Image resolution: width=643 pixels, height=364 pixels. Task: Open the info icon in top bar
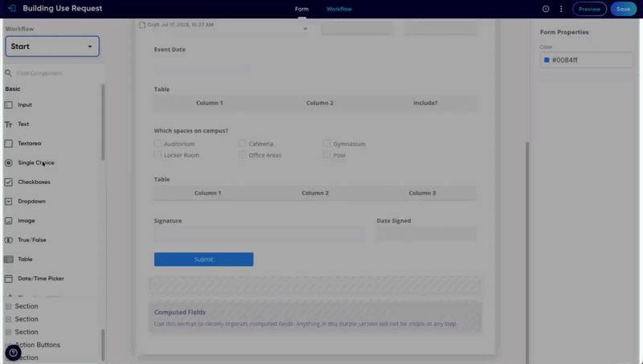pyautogui.click(x=546, y=9)
